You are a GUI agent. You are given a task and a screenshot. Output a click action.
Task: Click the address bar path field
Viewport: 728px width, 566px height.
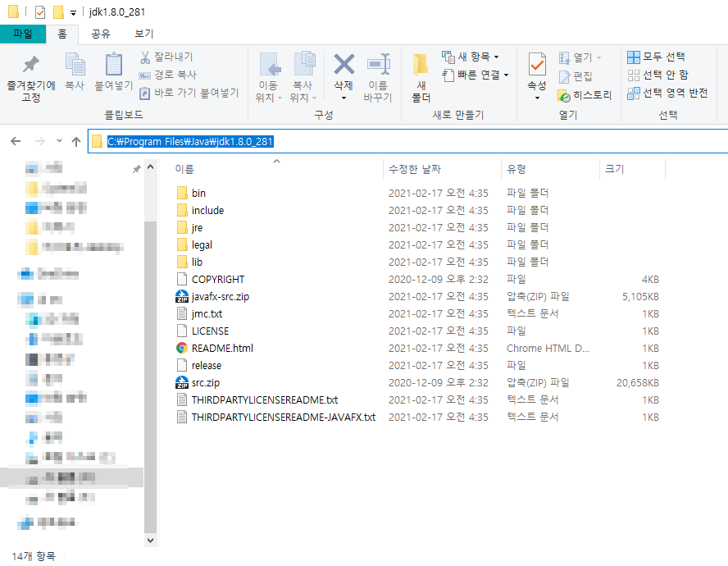click(x=407, y=141)
